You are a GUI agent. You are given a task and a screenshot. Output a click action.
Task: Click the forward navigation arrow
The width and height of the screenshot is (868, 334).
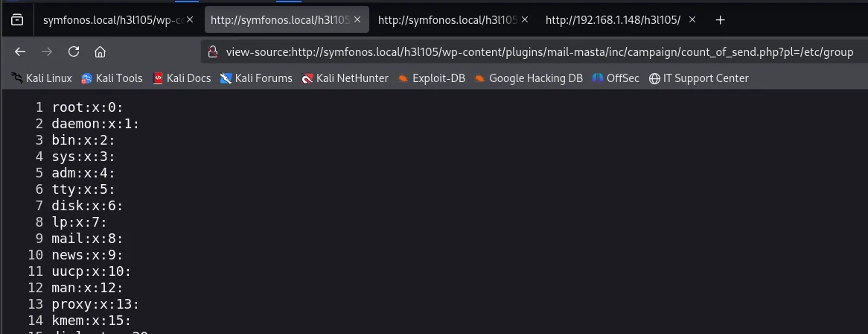click(x=47, y=51)
